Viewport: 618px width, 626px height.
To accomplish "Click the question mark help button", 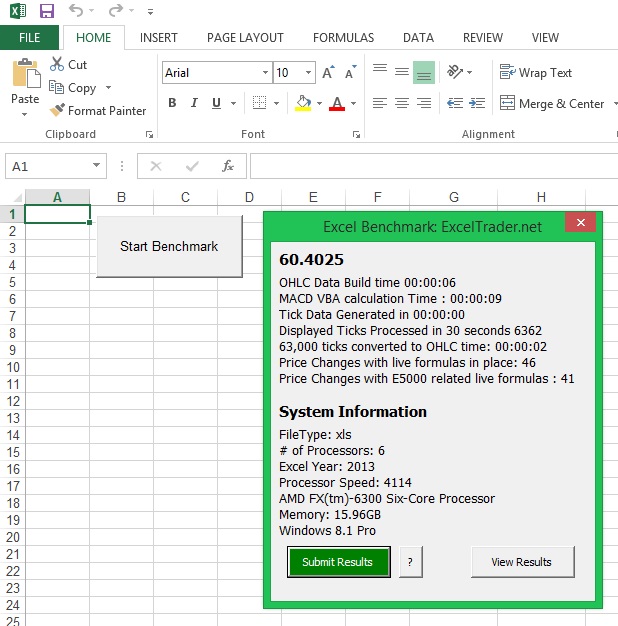I will pos(410,562).
